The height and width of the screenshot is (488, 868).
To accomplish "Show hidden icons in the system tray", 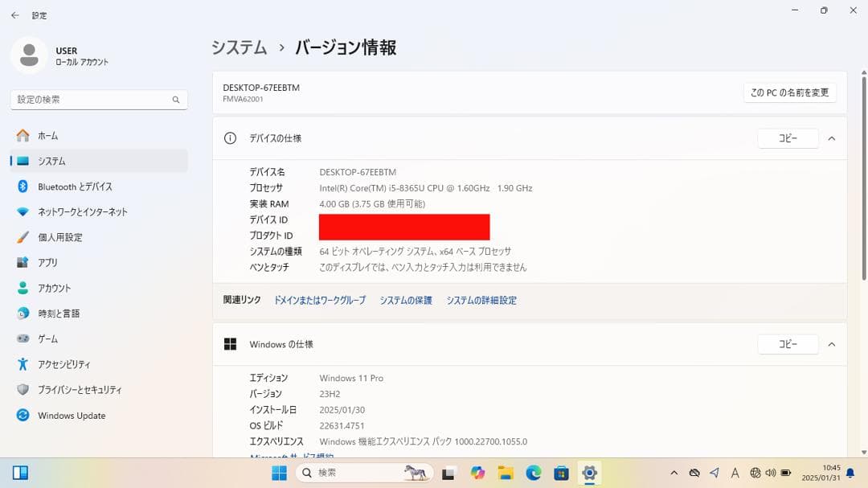I will [x=675, y=473].
